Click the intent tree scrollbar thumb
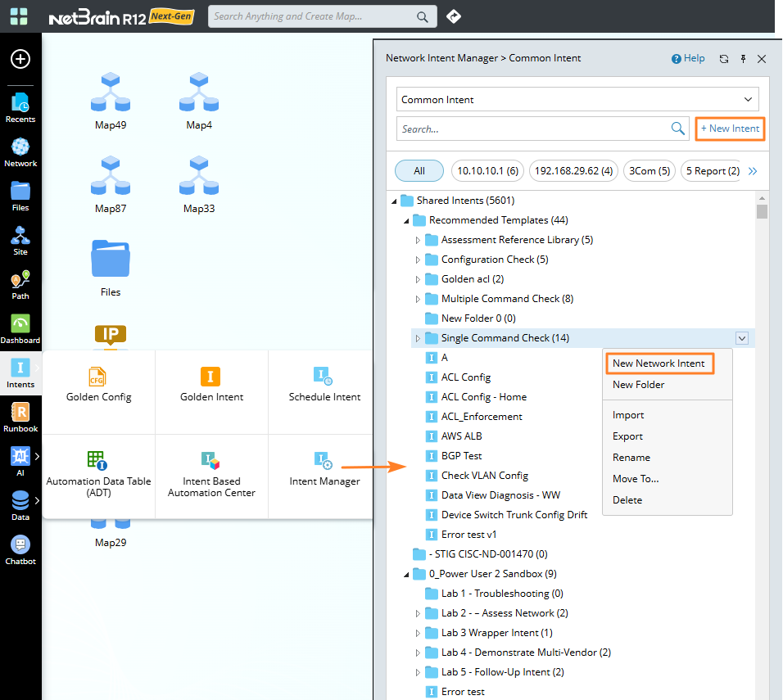 (x=762, y=211)
